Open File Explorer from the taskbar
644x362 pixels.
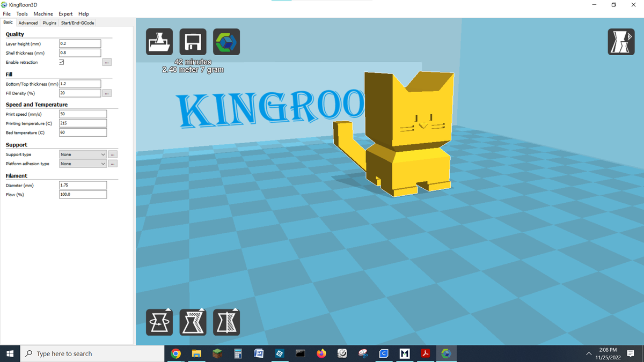[196, 353]
